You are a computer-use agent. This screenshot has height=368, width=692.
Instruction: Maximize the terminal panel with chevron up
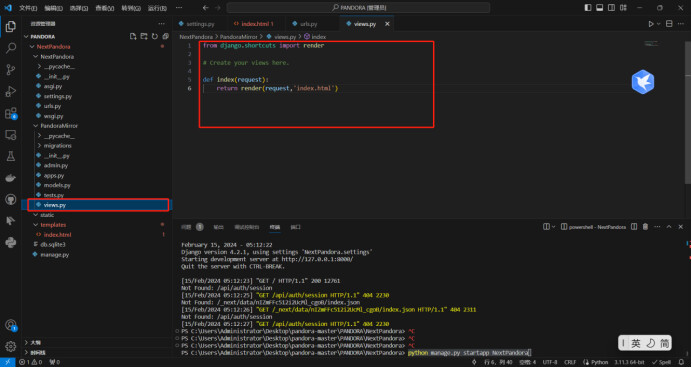point(669,227)
